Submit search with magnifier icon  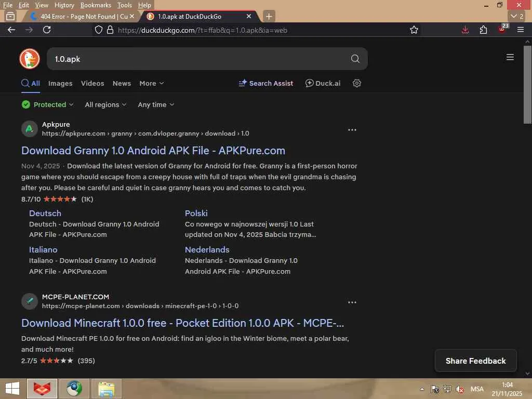tap(355, 59)
